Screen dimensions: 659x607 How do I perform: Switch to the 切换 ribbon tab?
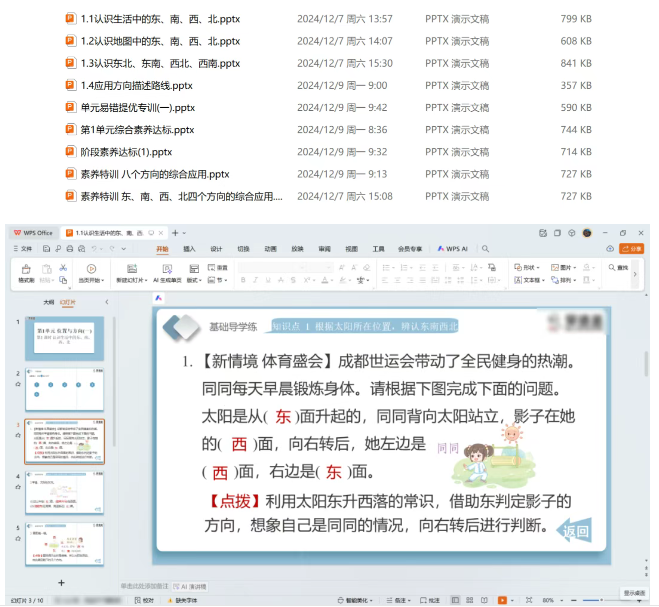tap(243, 249)
